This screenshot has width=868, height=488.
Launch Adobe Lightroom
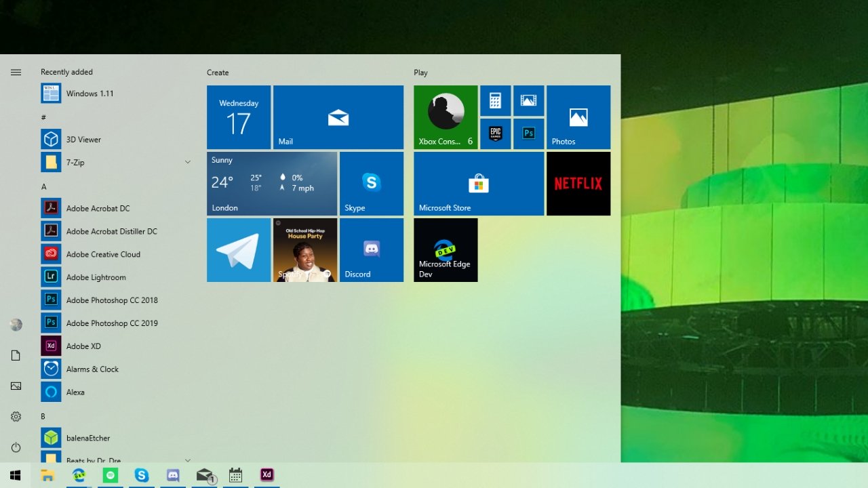[x=115, y=278]
